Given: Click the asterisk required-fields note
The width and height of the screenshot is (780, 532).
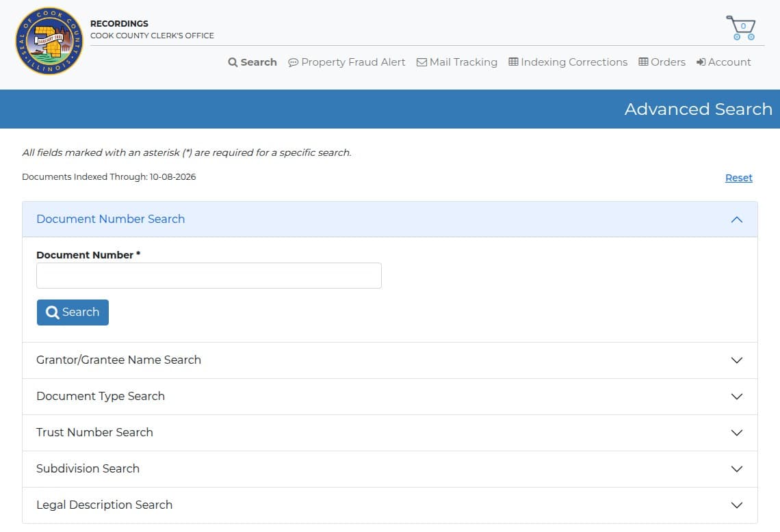Looking at the screenshot, I should (187, 152).
